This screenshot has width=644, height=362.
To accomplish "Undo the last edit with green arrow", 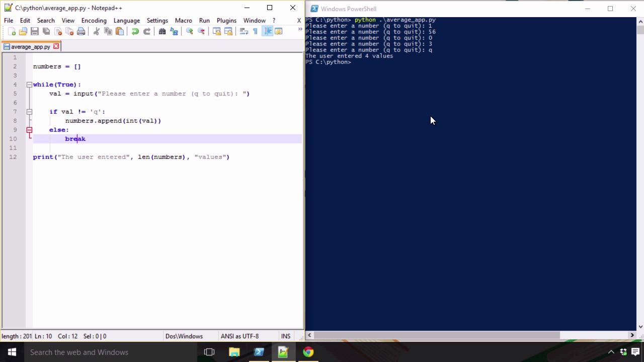I will (135, 31).
